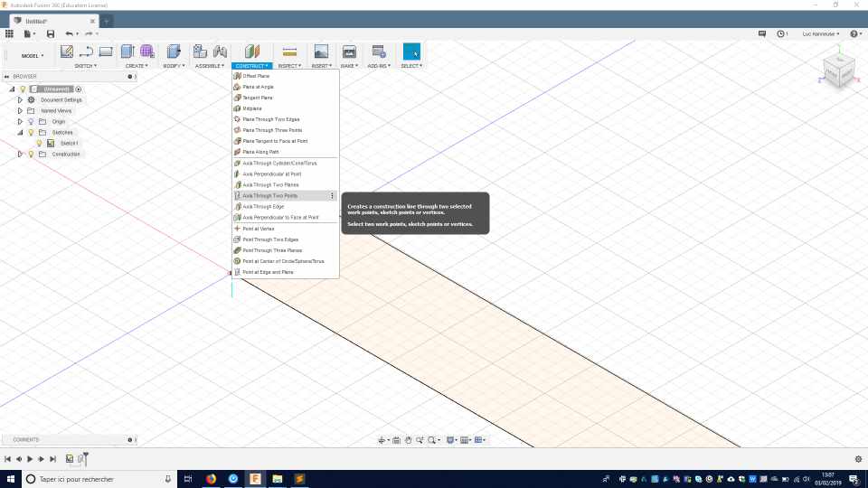Jump to timeline end
Image resolution: width=868 pixels, height=488 pixels.
pyautogui.click(x=52, y=459)
